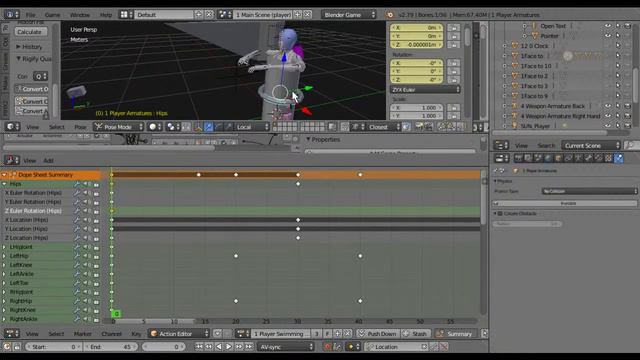
Task: Open the Closest snap target dropdown
Action: point(383,127)
